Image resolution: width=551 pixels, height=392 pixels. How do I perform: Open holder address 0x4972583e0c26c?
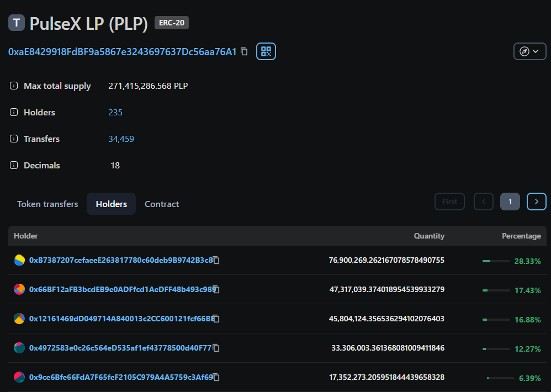[120, 348]
